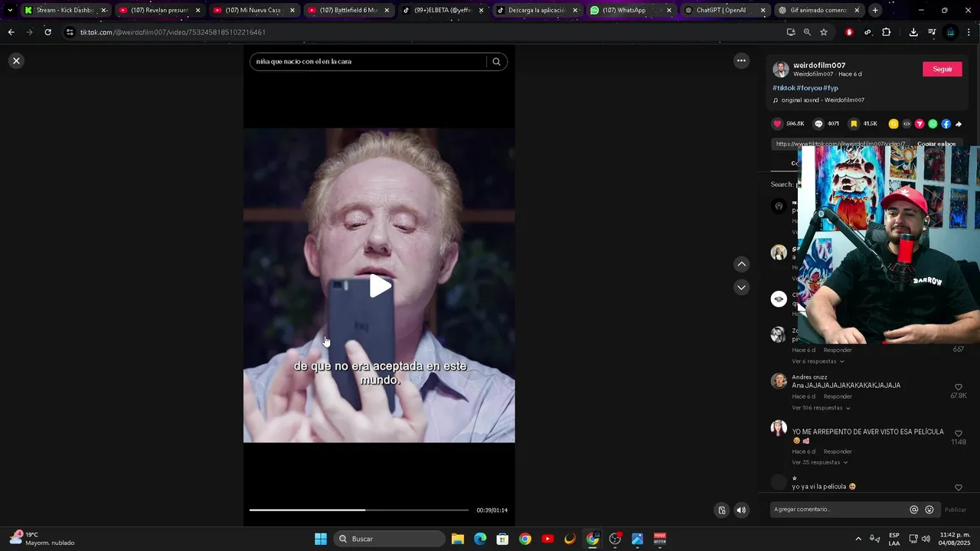Bookmark this page with the star icon

[824, 32]
